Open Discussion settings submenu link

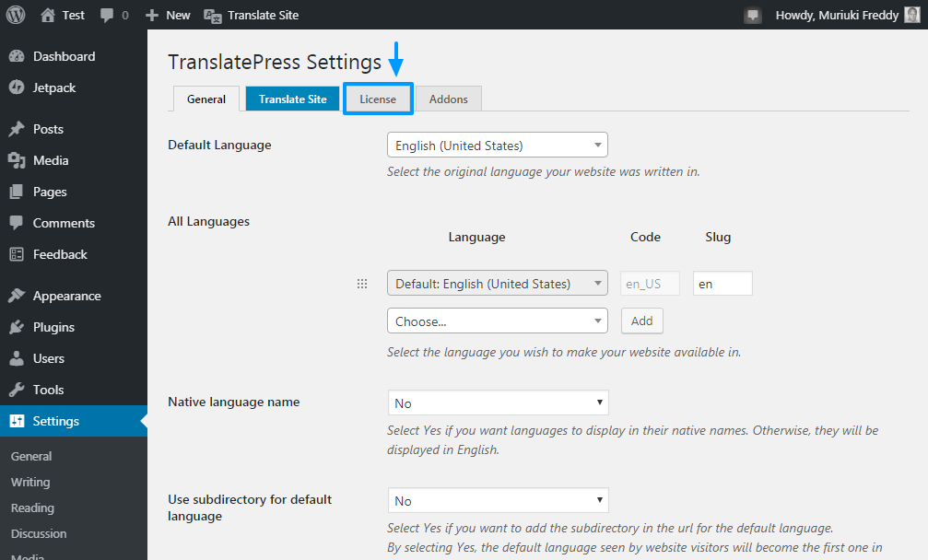pyautogui.click(x=39, y=533)
